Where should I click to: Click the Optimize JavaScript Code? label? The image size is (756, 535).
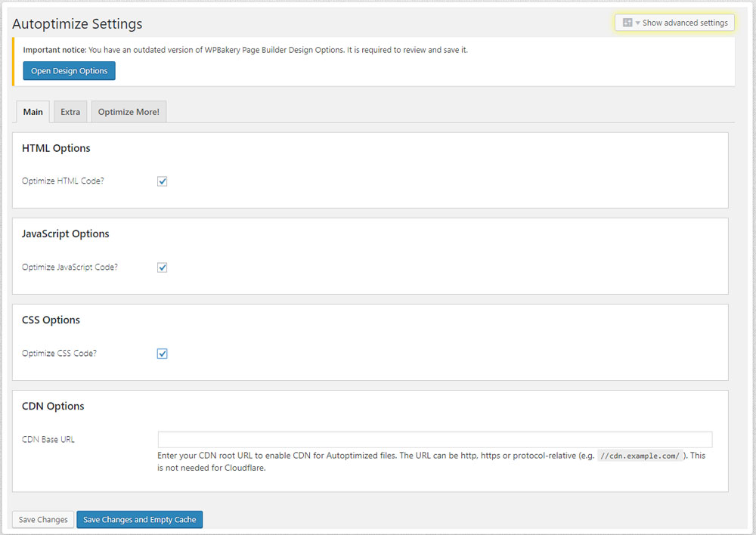[x=70, y=267]
